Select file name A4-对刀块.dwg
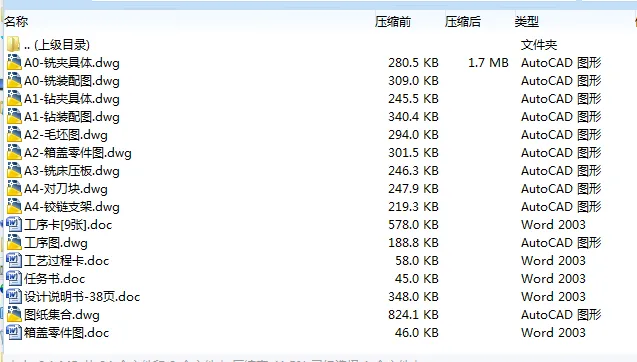The height and width of the screenshot is (362, 637). click(x=66, y=189)
